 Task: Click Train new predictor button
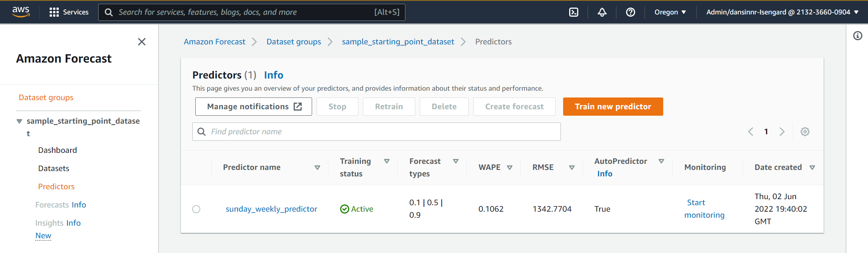(613, 107)
